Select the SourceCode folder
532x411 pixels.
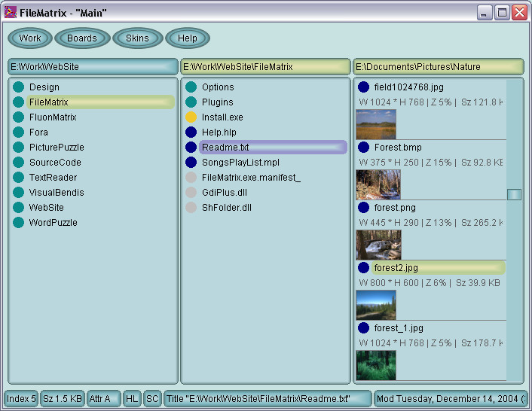coord(55,163)
